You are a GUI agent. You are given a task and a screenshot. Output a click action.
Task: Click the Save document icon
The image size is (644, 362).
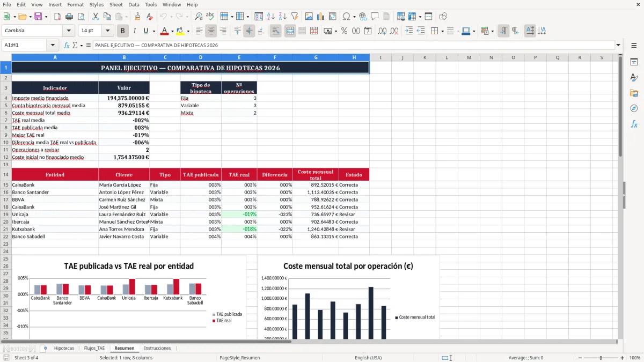tap(38, 17)
